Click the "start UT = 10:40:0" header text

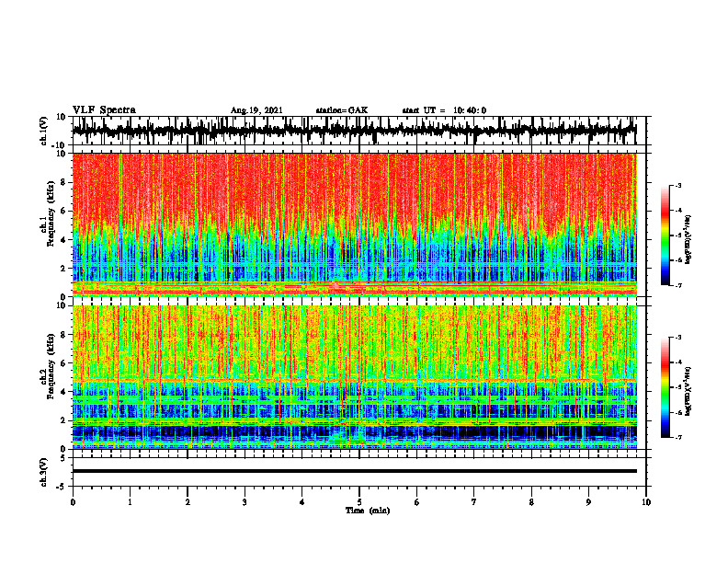click(444, 110)
